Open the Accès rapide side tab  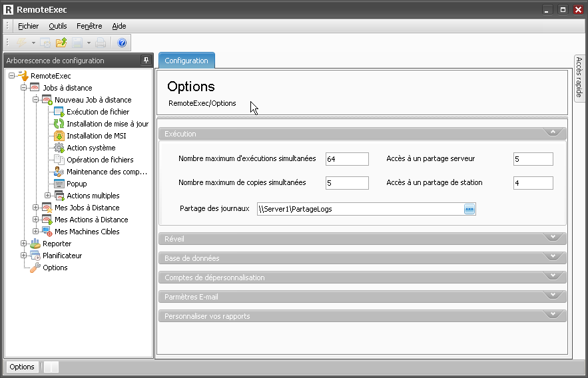579,78
